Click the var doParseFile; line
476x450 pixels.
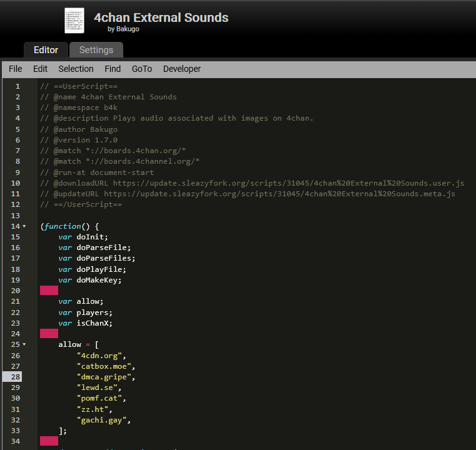[x=94, y=247]
